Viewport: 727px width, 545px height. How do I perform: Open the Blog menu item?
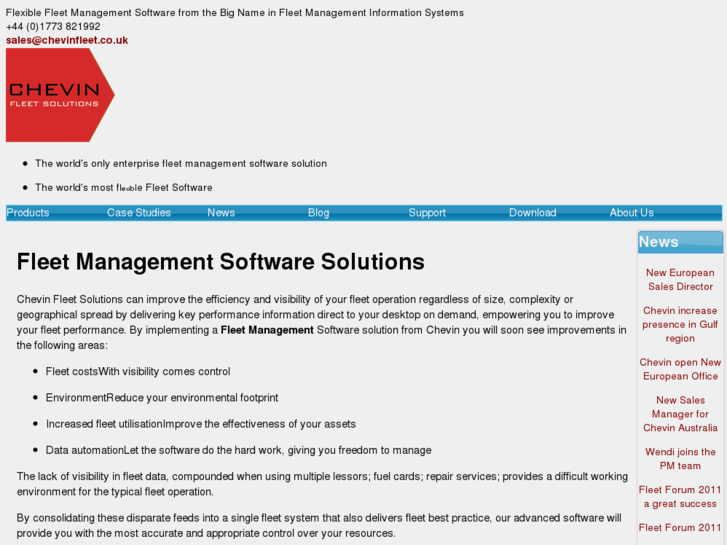pyautogui.click(x=319, y=213)
